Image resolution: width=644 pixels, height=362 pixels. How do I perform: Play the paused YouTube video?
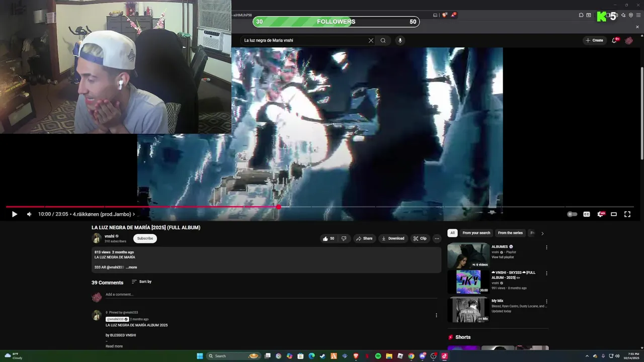tap(14, 214)
